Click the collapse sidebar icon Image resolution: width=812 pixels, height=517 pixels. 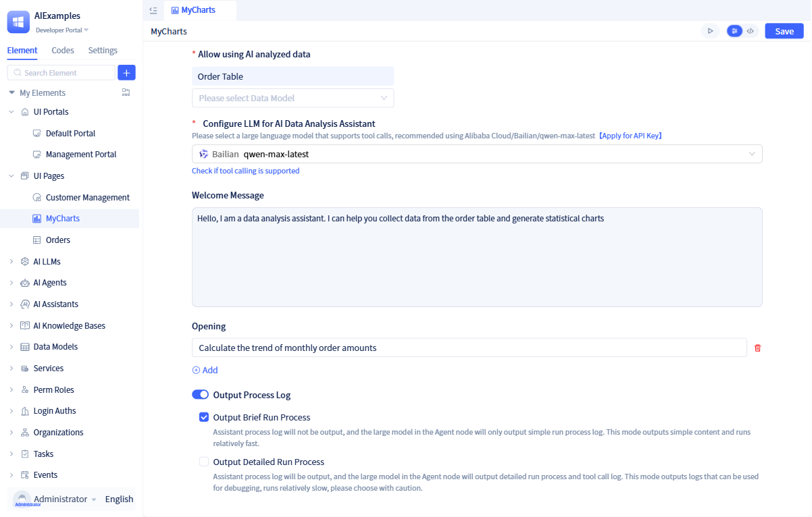tap(153, 10)
